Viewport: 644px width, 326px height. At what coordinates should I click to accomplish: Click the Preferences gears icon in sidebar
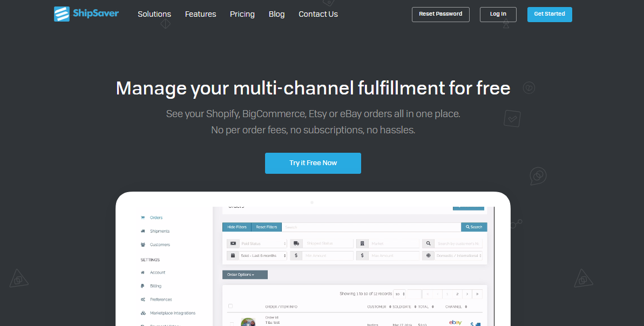click(143, 300)
